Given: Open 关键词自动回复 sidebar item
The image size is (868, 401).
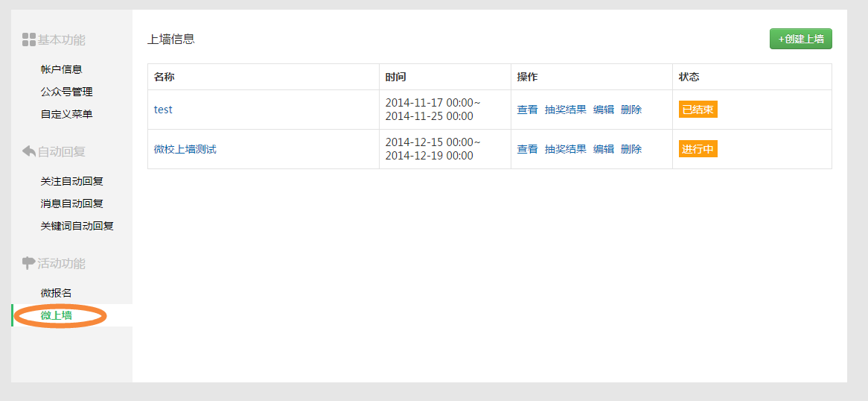Looking at the screenshot, I should [77, 226].
